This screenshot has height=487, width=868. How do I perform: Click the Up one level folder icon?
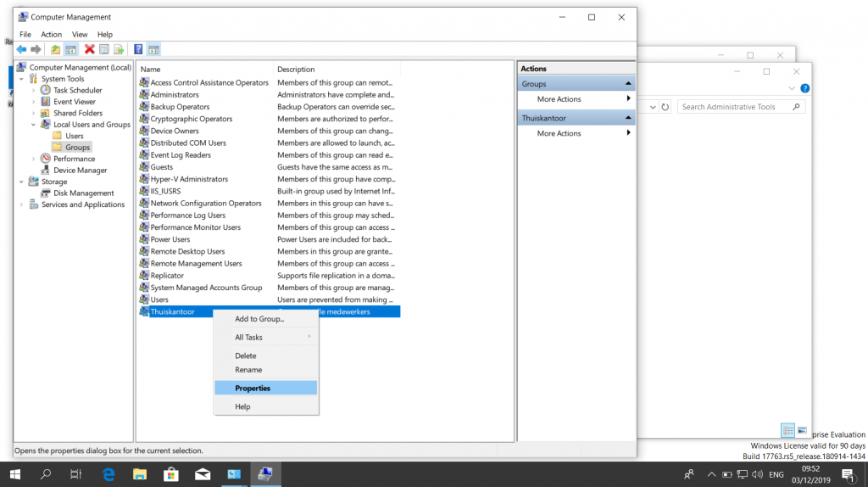pyautogui.click(x=55, y=49)
